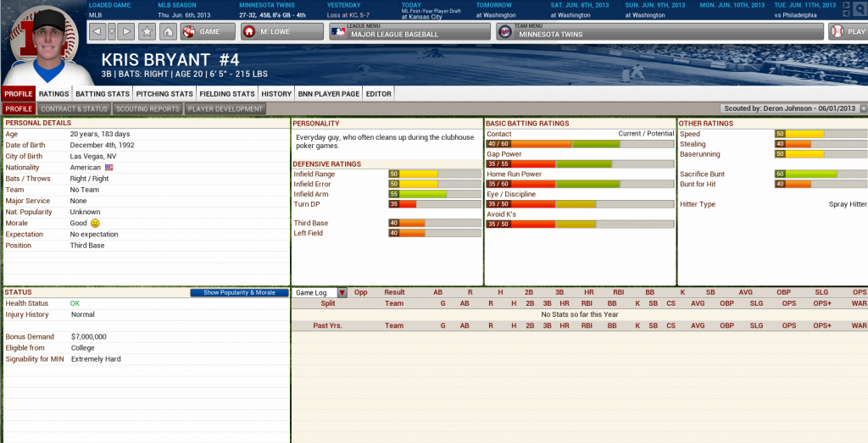Bookmark page with the star icon
The height and width of the screenshot is (443, 868).
[147, 31]
